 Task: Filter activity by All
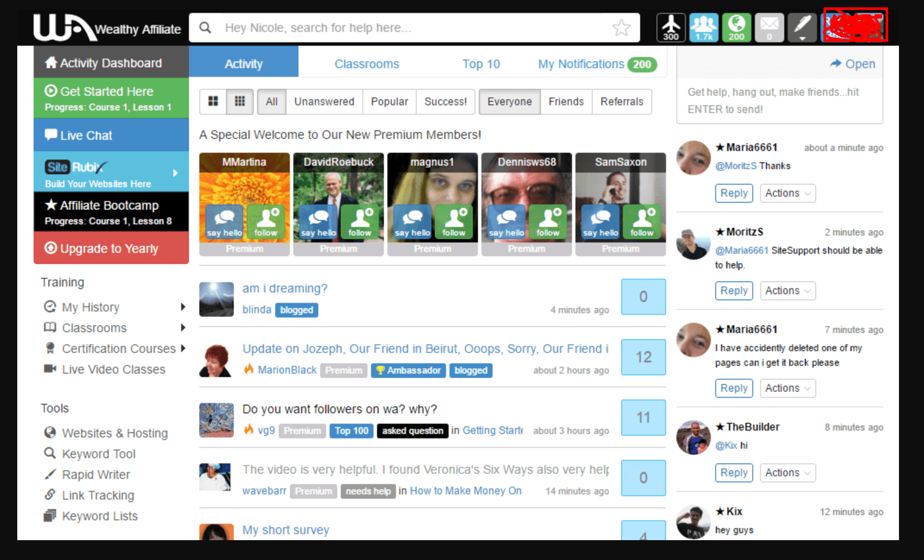coord(272,101)
